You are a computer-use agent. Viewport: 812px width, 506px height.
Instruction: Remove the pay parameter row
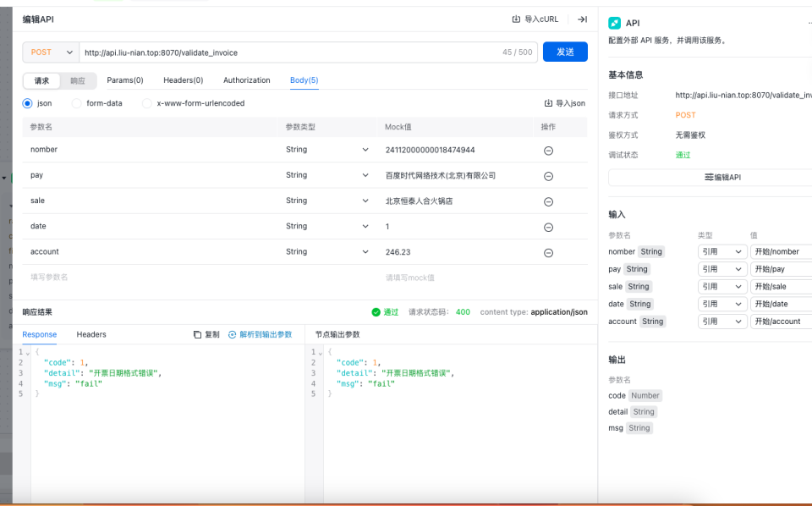coord(548,176)
